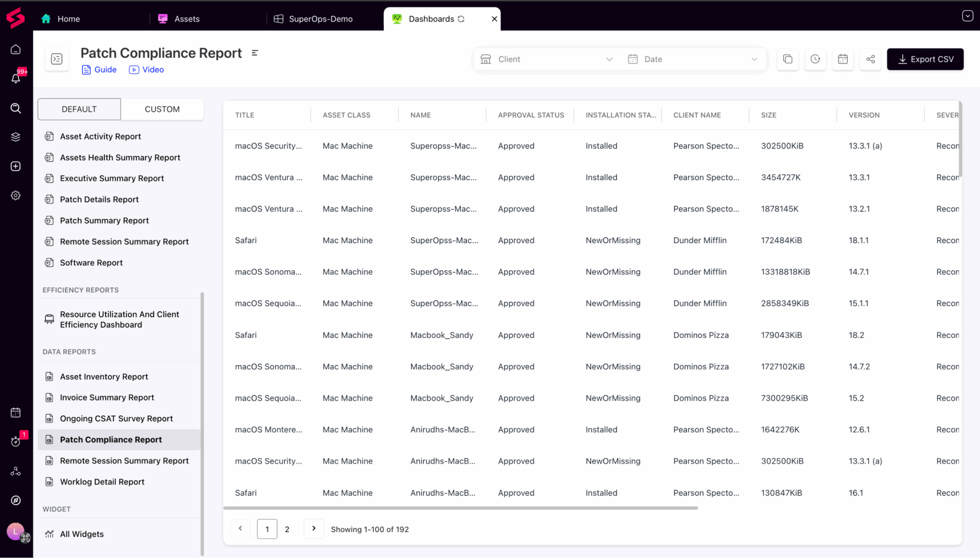Image resolution: width=980 pixels, height=558 pixels.
Task: Click the notifications bell icon
Action: tap(16, 78)
